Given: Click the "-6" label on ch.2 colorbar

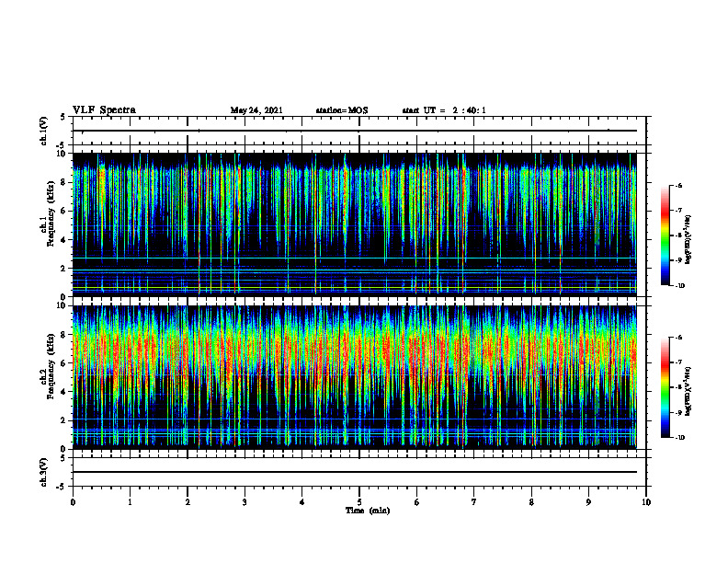Looking at the screenshot, I should [678, 338].
